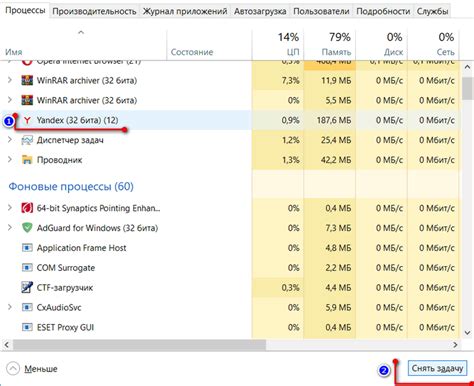Expand the first WinRAR archiver row (11,9 МБ)

coord(10,80)
